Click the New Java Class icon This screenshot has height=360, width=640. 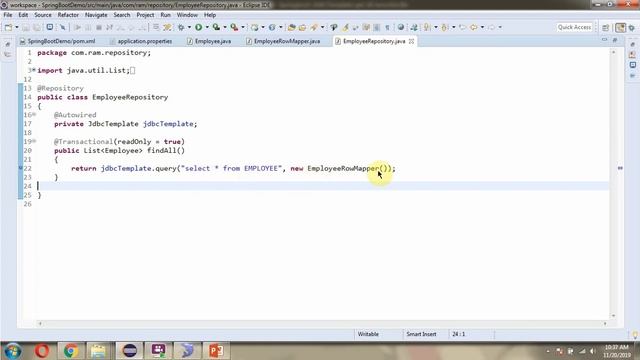[272, 27]
